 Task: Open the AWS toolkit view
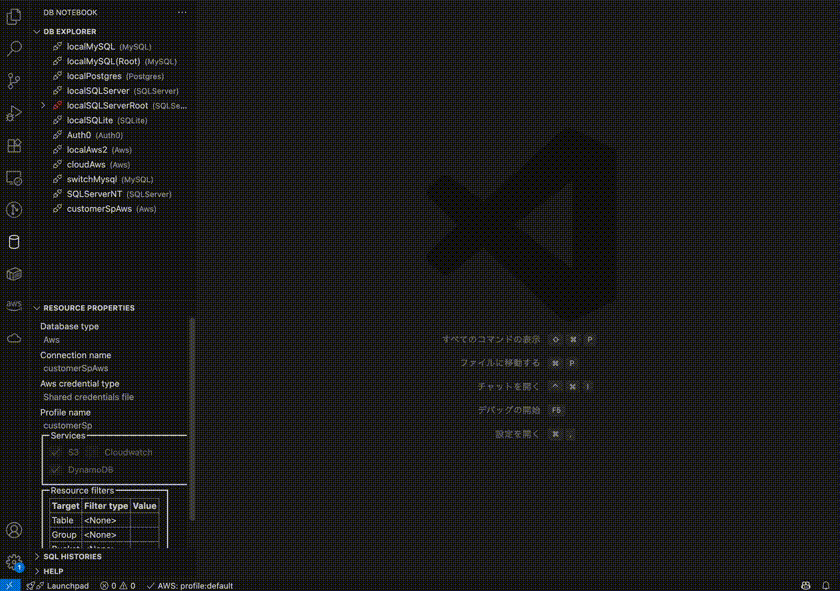(14, 305)
